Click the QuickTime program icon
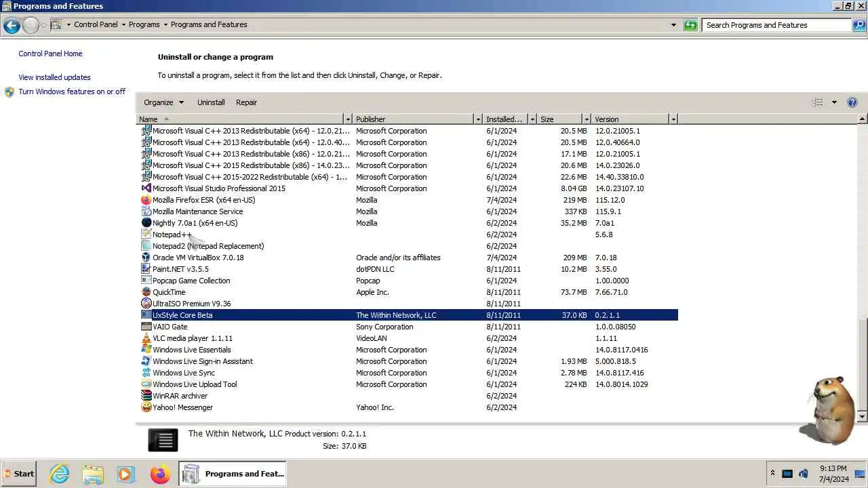The image size is (868, 488). pos(146,292)
